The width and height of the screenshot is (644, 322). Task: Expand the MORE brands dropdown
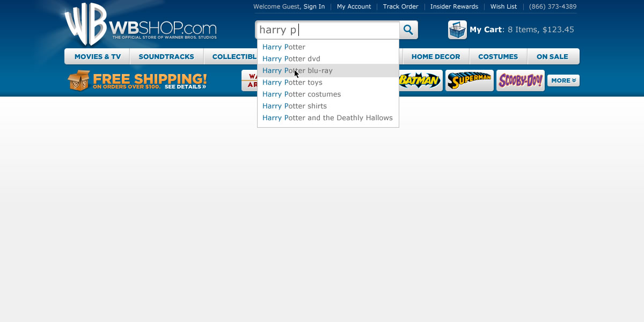[x=563, y=80]
